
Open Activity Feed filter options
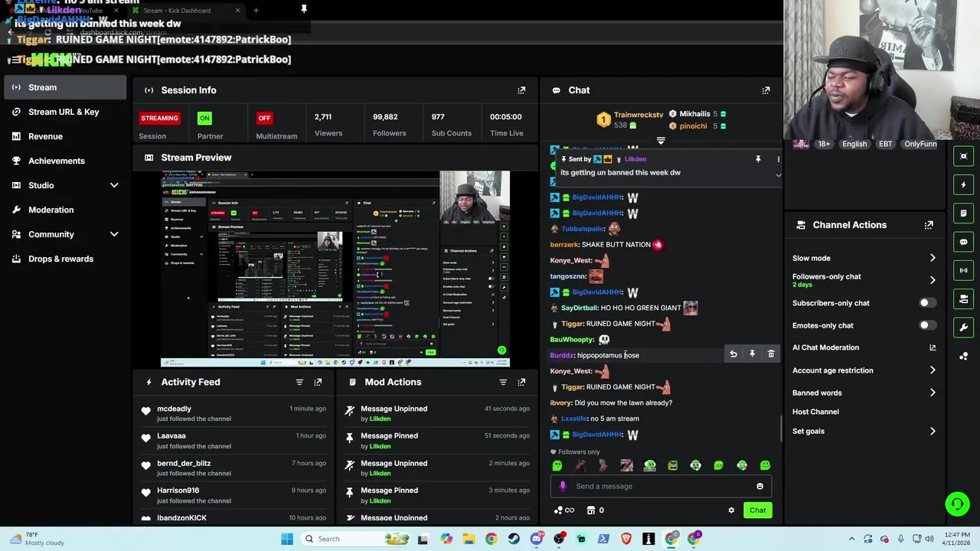(299, 382)
